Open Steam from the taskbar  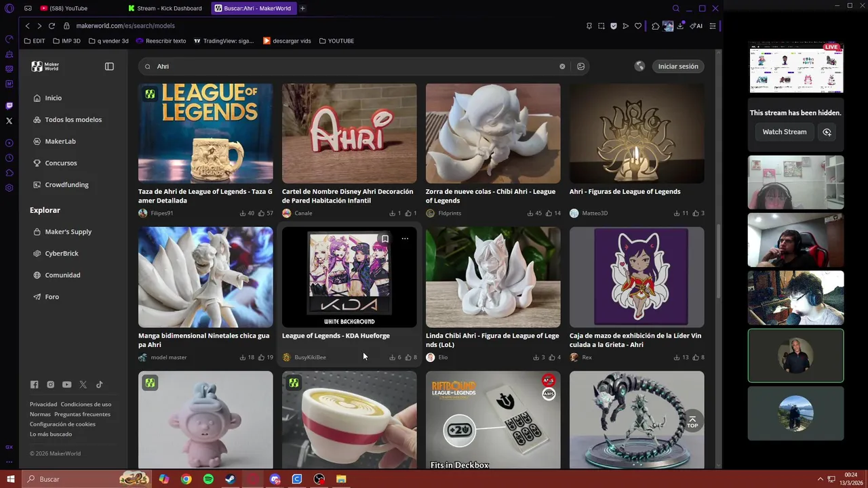(231, 479)
